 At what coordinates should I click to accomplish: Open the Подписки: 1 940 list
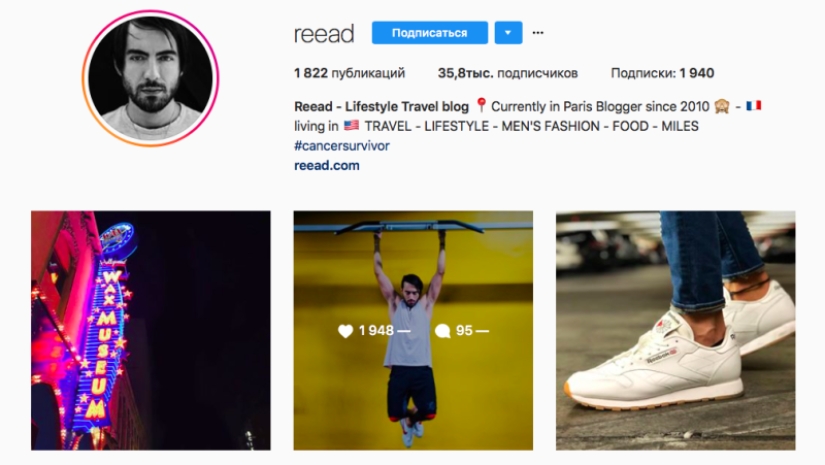[x=662, y=73]
